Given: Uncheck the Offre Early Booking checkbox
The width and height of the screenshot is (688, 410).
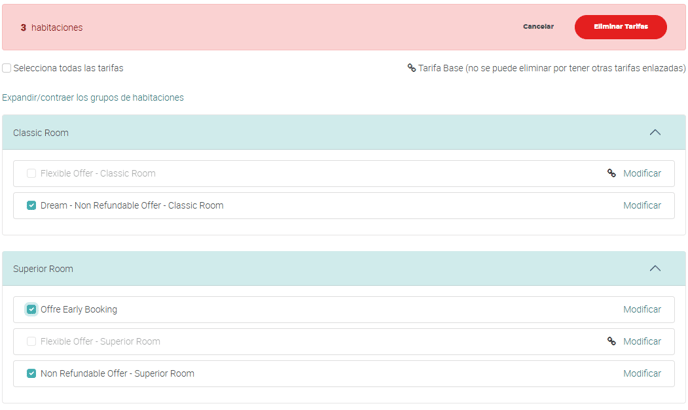Looking at the screenshot, I should (32, 309).
